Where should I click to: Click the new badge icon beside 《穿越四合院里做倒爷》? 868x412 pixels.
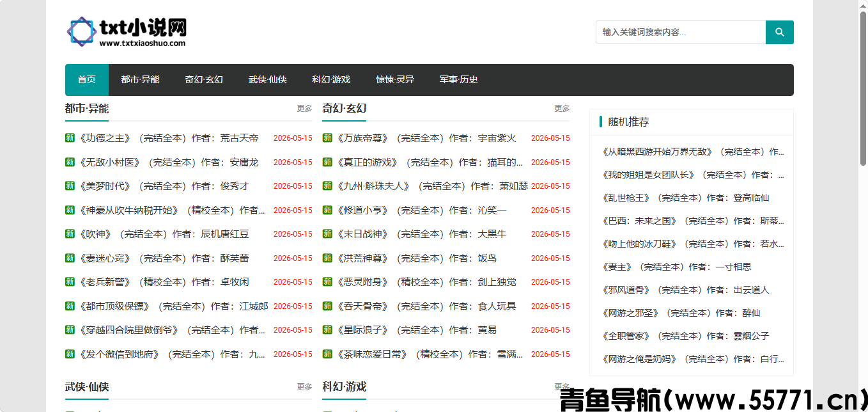click(x=70, y=329)
